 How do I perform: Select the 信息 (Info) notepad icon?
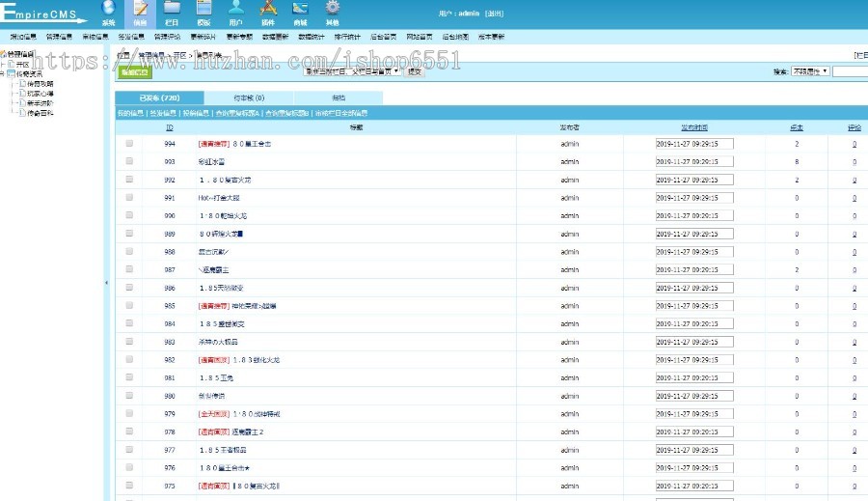pyautogui.click(x=141, y=8)
